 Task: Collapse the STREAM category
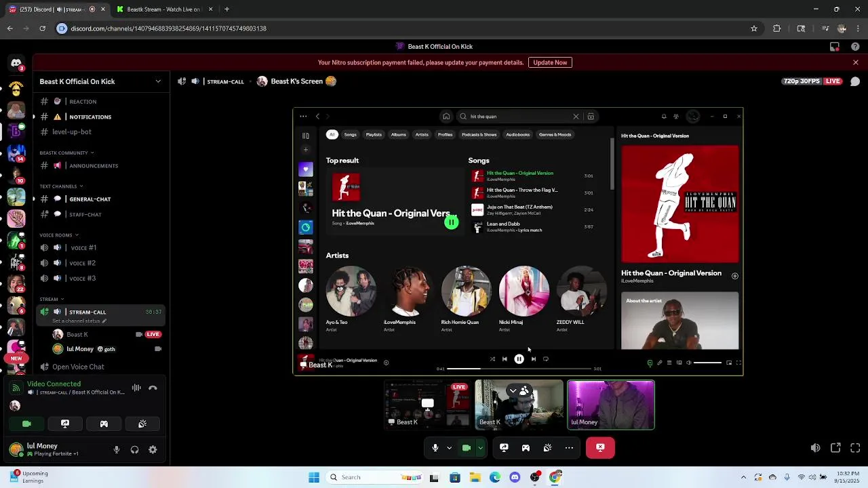click(x=52, y=299)
